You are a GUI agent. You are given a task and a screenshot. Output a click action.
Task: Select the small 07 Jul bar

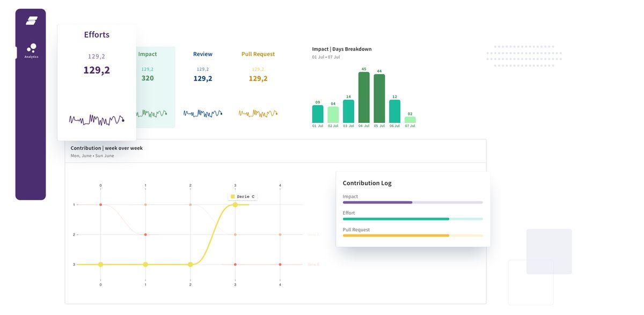[410, 120]
